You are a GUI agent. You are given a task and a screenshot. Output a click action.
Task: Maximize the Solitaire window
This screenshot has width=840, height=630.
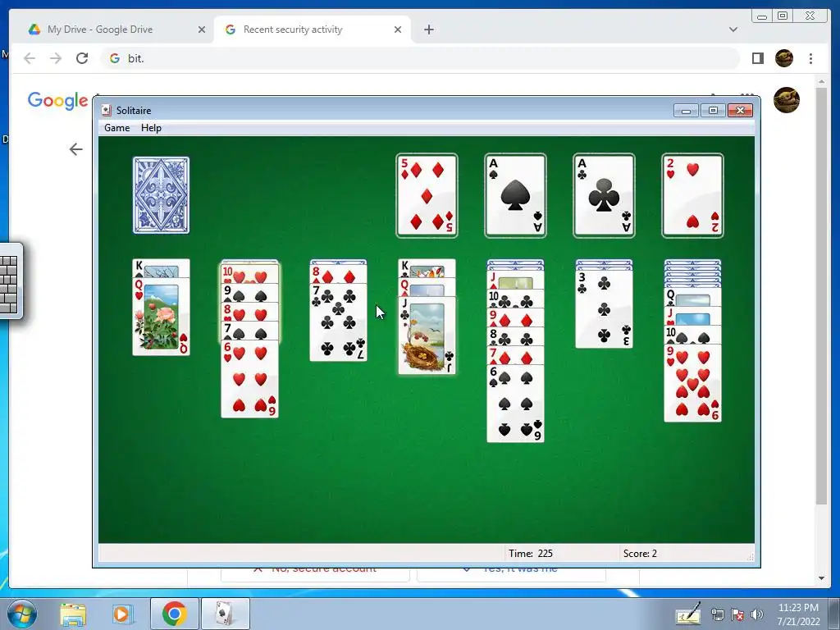713,111
